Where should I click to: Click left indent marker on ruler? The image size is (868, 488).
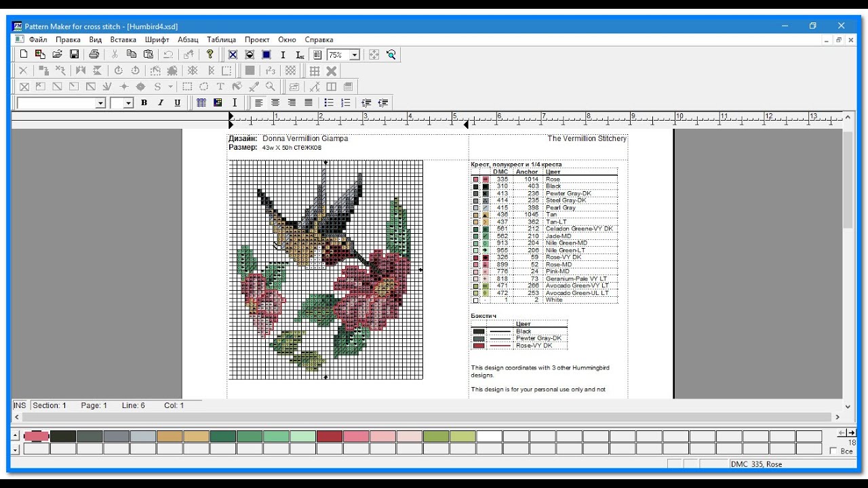[x=231, y=124]
